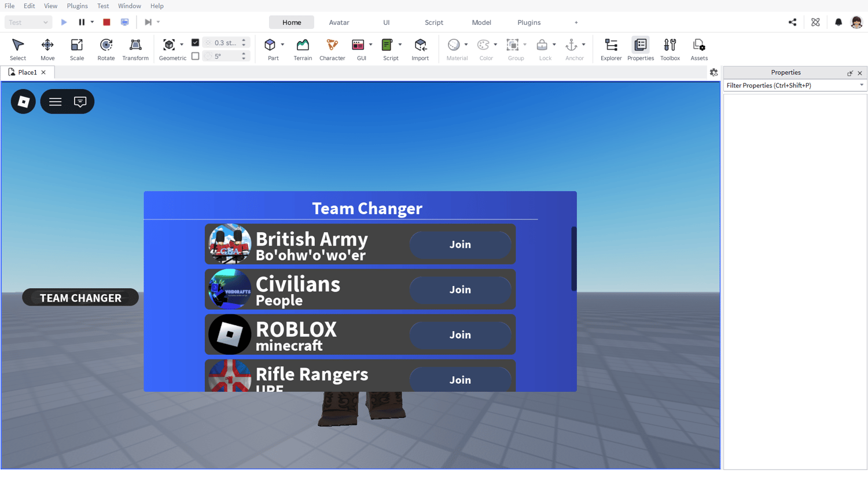Image resolution: width=868 pixels, height=488 pixels.
Task: Open the Assets manager
Action: point(699,49)
